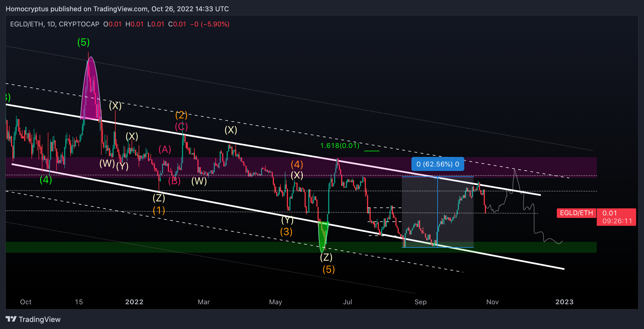The image size is (644, 329).
Task: Click the green (4) wave label
Action: coord(46,179)
